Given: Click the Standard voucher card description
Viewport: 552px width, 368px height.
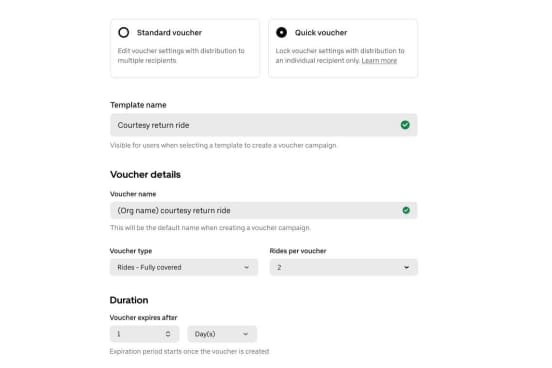Looking at the screenshot, I should [181, 56].
